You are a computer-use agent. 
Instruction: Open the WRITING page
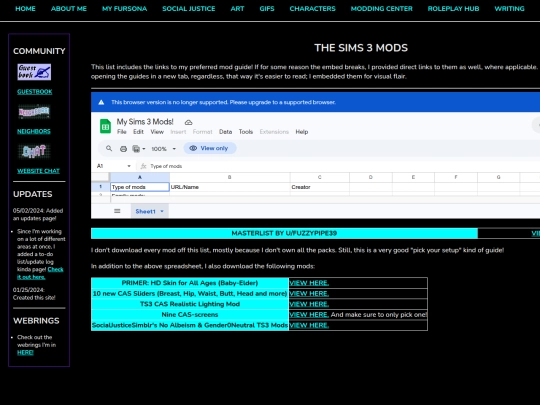(x=509, y=9)
